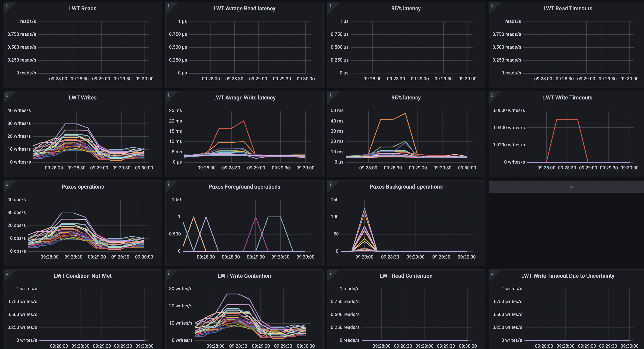The image size is (644, 349).
Task: Click the 95% latency panel title
Action: (x=406, y=8)
